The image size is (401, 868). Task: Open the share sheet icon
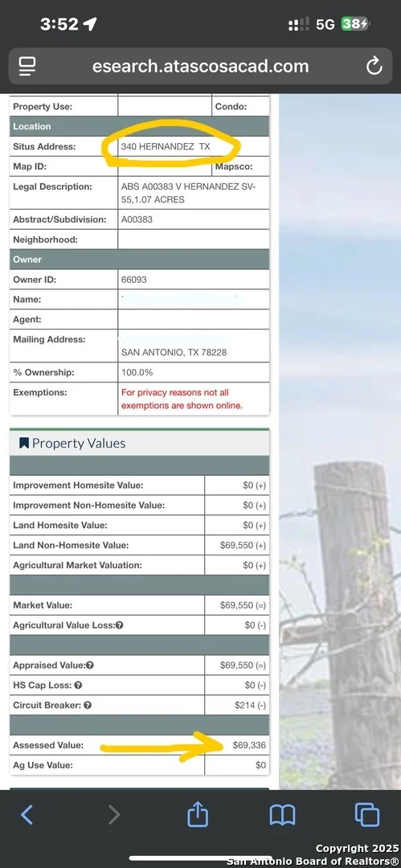click(197, 813)
